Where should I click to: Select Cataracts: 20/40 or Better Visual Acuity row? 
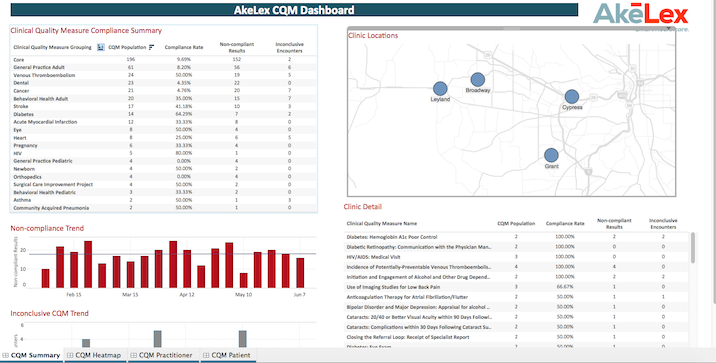click(x=517, y=317)
